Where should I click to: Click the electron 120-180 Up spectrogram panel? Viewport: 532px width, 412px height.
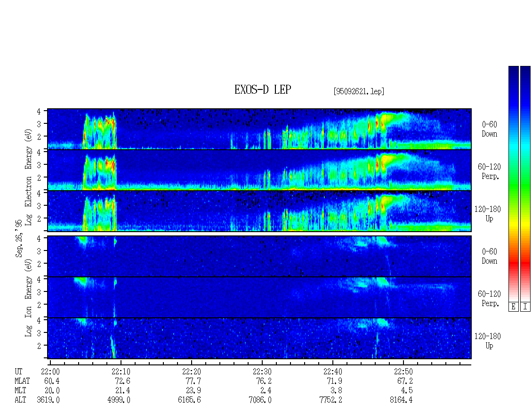(x=259, y=211)
